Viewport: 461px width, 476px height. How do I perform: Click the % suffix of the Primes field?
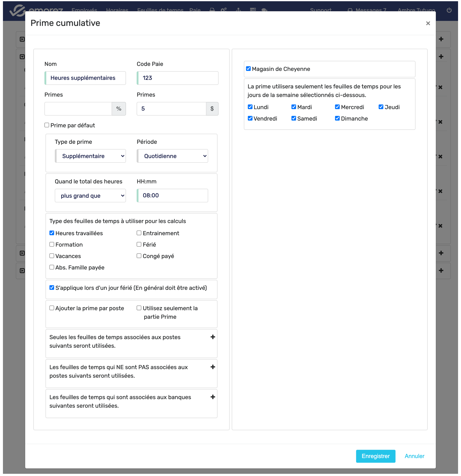tap(119, 109)
